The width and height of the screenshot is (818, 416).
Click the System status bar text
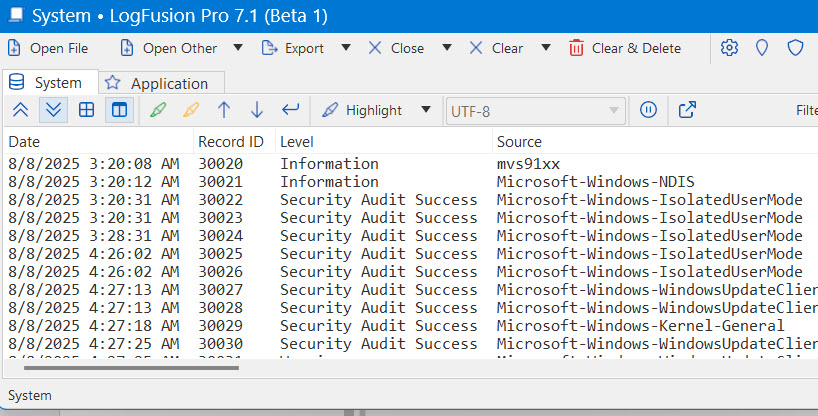pos(30,395)
